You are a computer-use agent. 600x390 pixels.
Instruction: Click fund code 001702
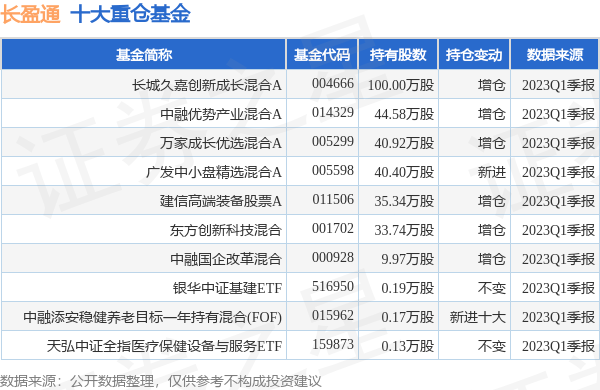click(x=333, y=228)
